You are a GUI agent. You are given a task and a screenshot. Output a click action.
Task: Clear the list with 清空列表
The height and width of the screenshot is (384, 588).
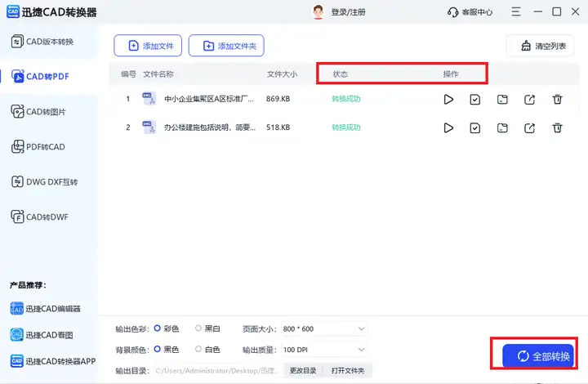click(540, 46)
